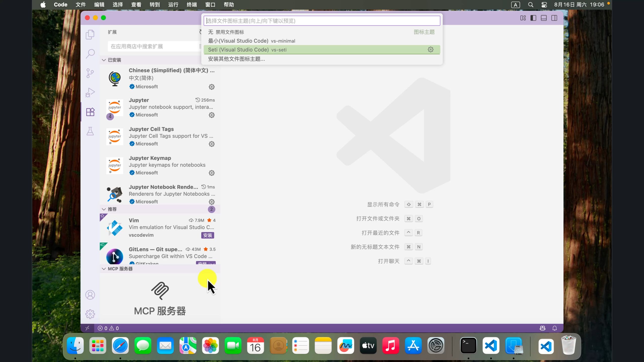Select 最小(Visual Studio Code) icon theme
Viewport: 644px width, 362px height.
252,41
